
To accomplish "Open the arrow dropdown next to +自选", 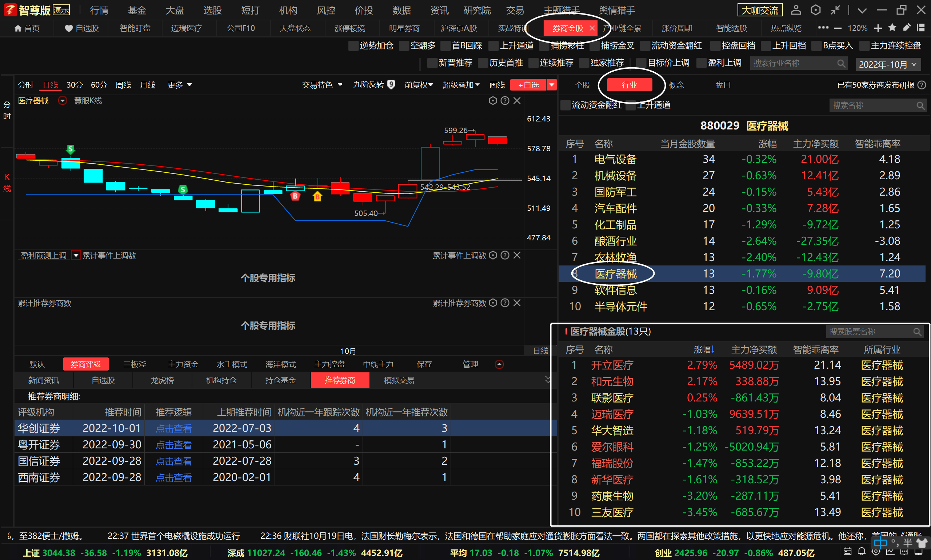I will coord(552,85).
